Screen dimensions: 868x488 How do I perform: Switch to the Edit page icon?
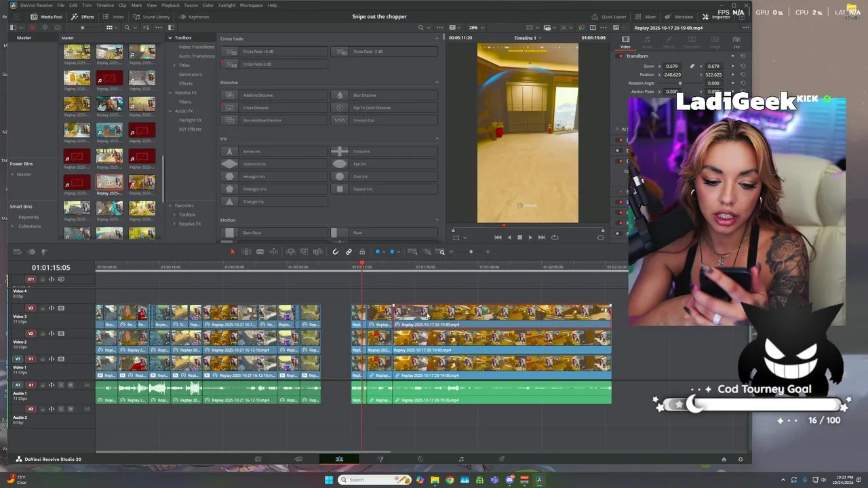[x=339, y=459]
